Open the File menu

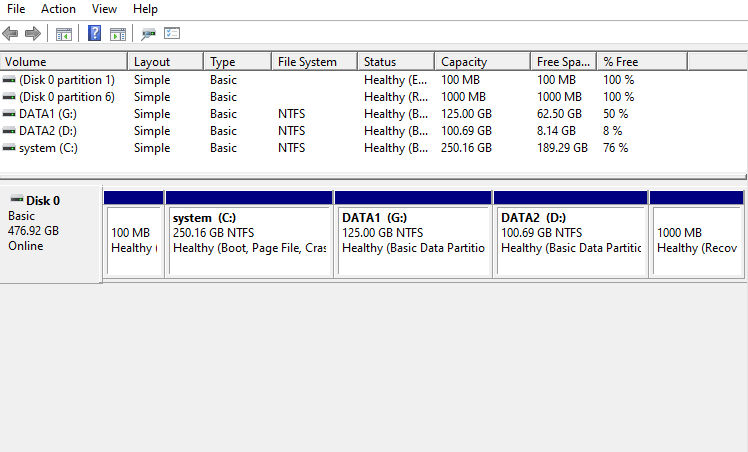point(16,9)
